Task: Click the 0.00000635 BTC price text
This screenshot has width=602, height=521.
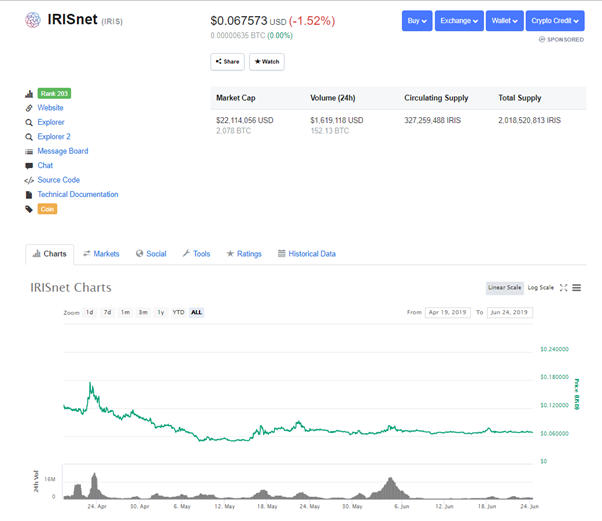Action: coord(238,36)
